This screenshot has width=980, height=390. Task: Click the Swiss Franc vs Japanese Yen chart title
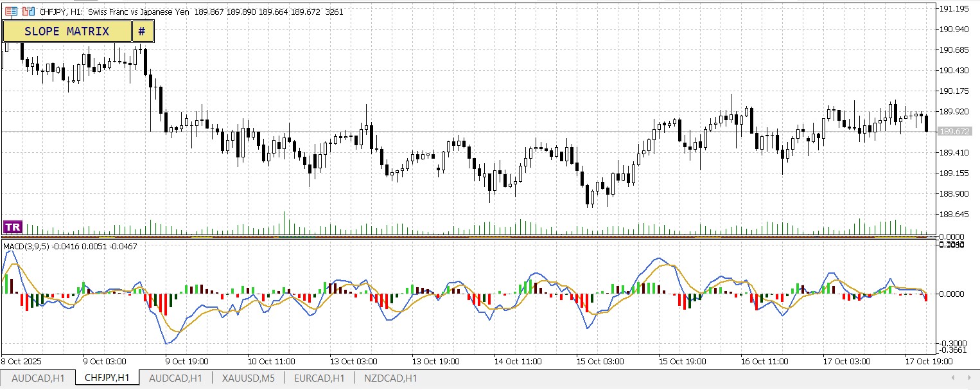coord(138,12)
